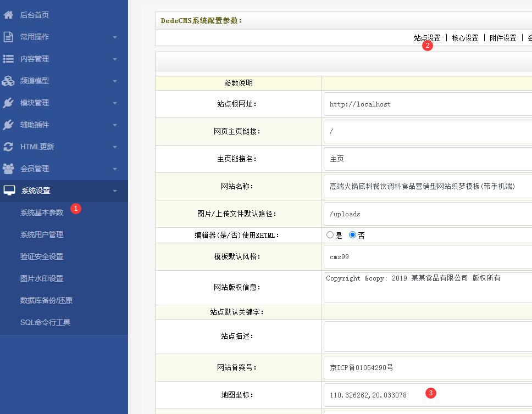
Task: Click the plug icon for 模块管理
Action: pos(8,103)
